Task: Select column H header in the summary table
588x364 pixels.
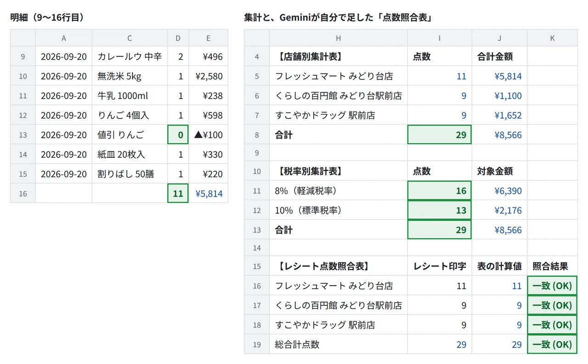Action: [338, 38]
